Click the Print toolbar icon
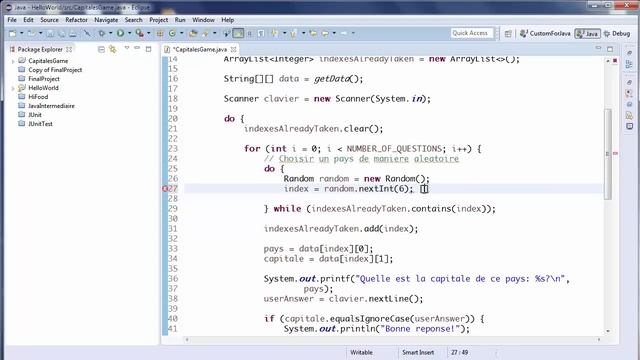The image size is (640, 360). point(73,33)
